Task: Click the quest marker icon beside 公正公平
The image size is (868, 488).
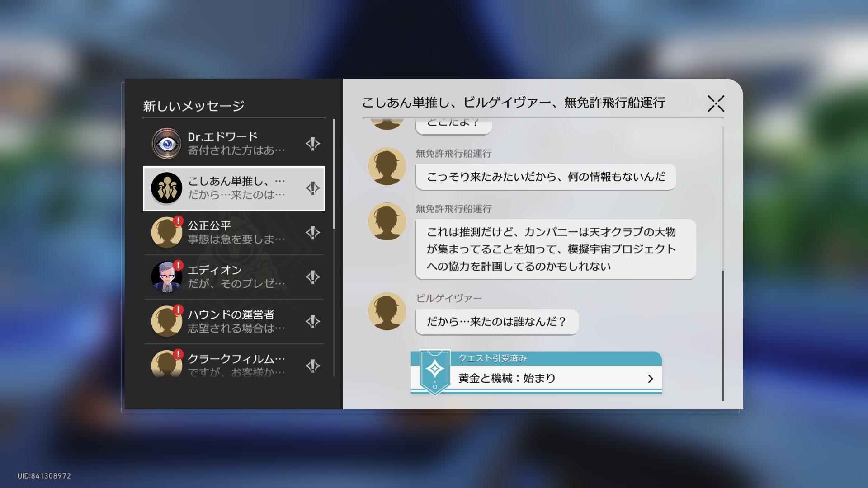Action: [x=312, y=232]
